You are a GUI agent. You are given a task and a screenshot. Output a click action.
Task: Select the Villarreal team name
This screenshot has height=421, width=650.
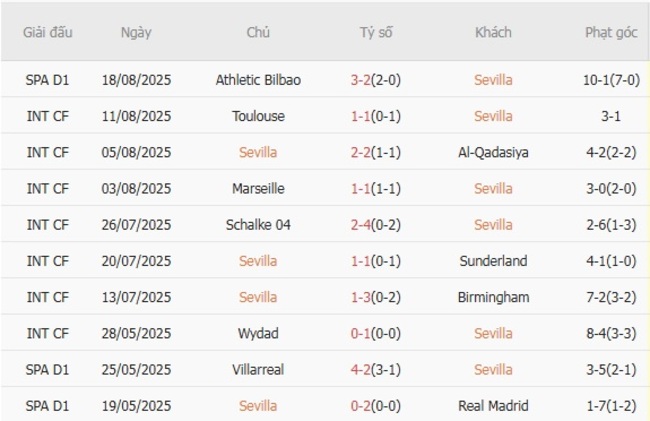258,369
